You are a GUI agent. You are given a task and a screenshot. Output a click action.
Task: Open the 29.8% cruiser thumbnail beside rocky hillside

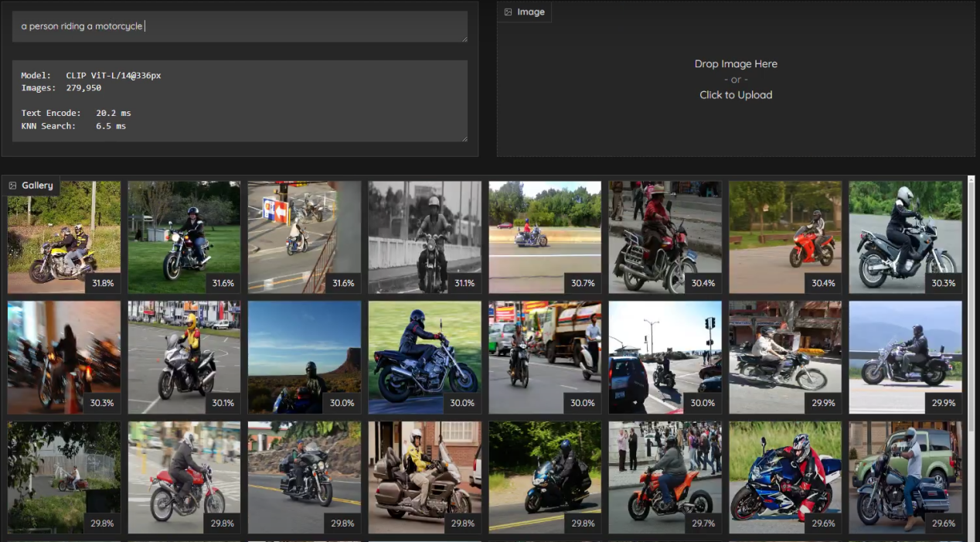coord(305,477)
